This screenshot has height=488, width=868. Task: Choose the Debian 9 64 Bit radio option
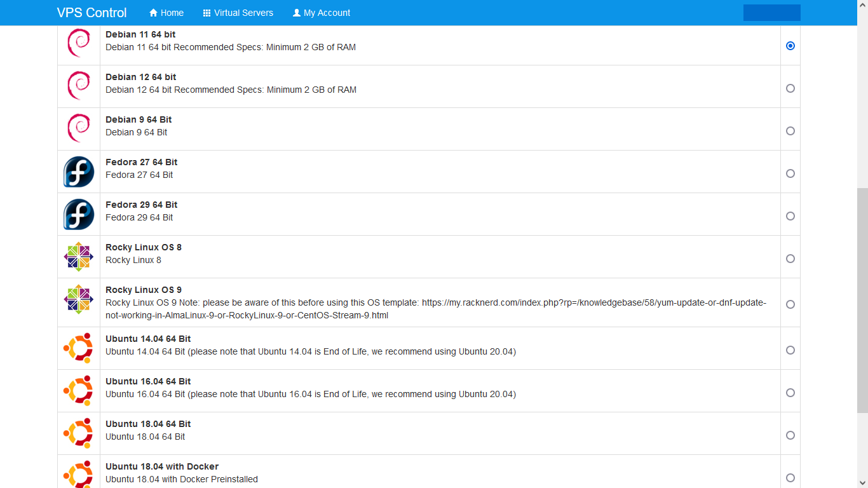point(790,131)
